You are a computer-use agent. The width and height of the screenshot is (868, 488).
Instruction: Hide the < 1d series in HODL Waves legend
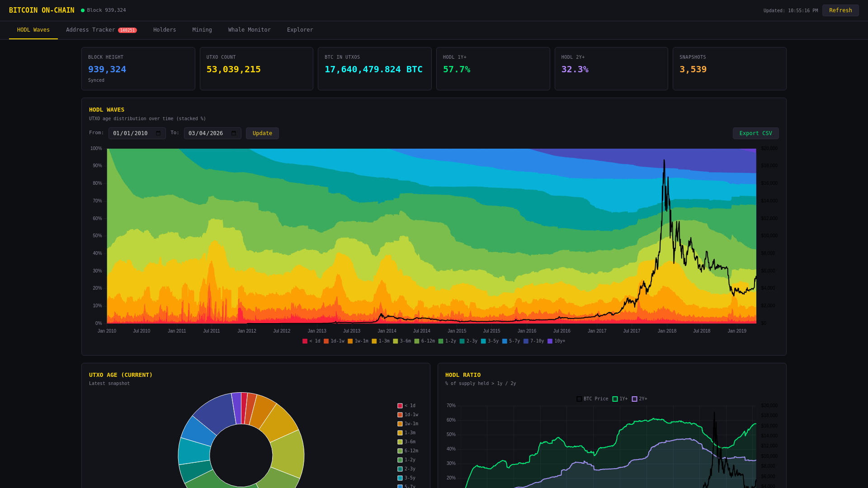coord(305,341)
